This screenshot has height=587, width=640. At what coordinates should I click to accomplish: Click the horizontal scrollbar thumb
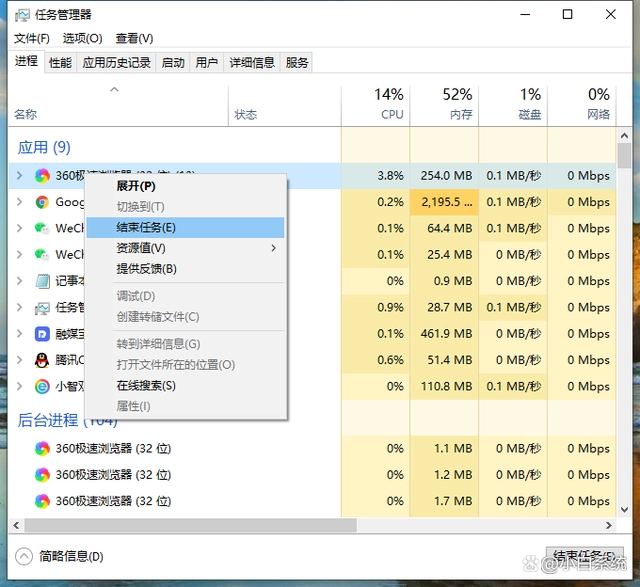point(191,525)
